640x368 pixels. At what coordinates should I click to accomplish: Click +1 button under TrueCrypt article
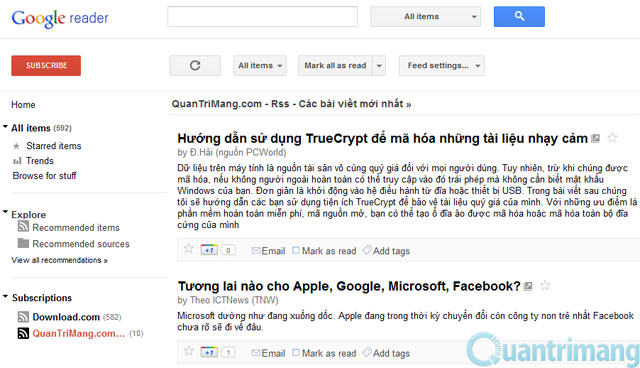(209, 250)
